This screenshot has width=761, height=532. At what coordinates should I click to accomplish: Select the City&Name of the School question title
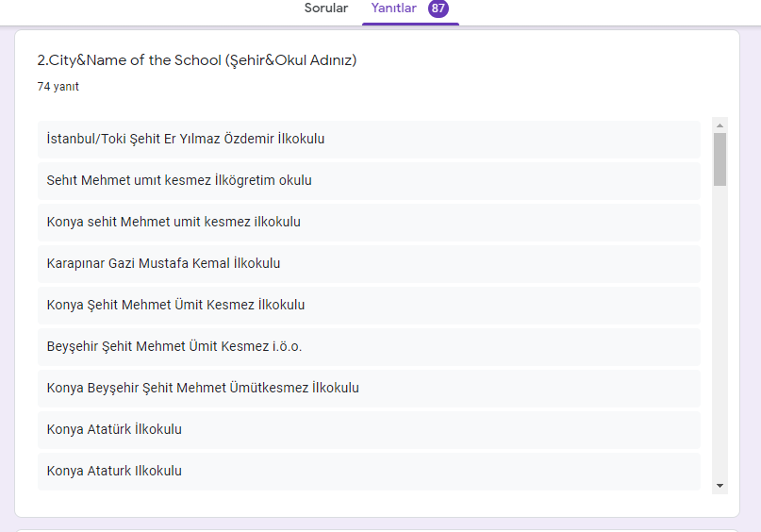(x=196, y=60)
